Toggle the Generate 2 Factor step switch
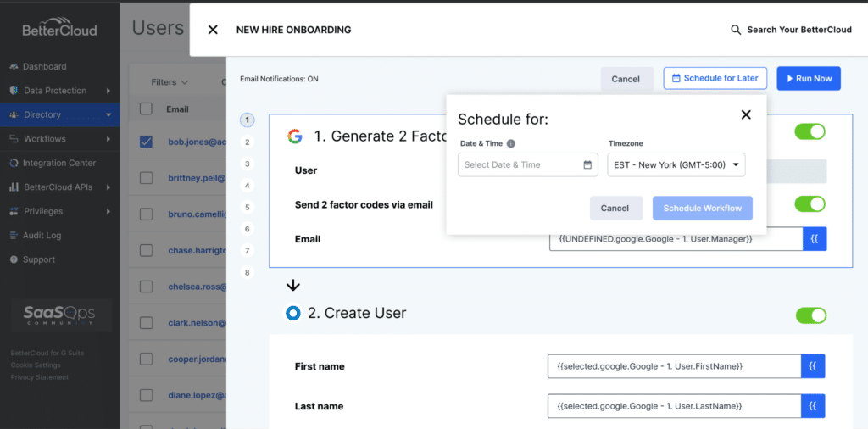Image resolution: width=868 pixels, height=429 pixels. click(x=810, y=131)
